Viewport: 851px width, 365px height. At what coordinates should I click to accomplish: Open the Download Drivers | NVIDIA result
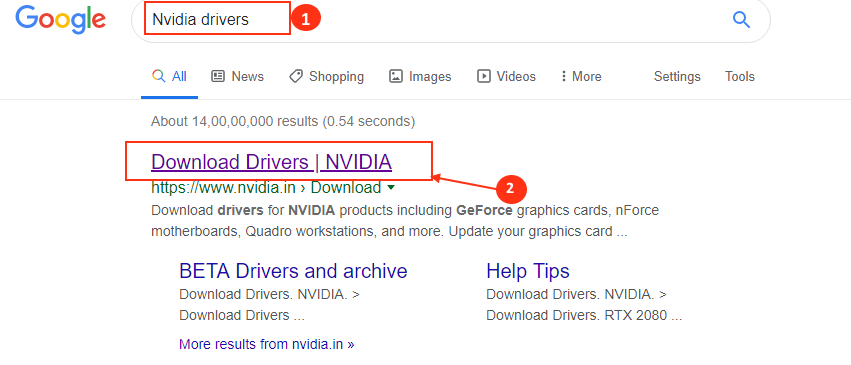coord(271,162)
